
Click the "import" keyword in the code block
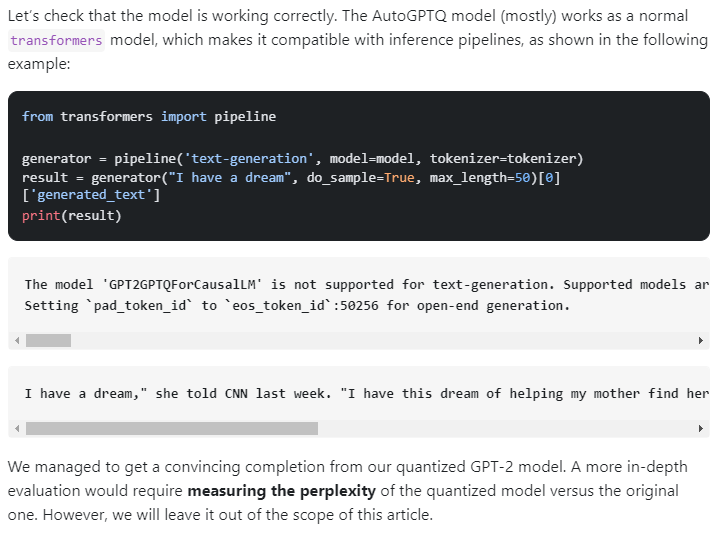[183, 116]
